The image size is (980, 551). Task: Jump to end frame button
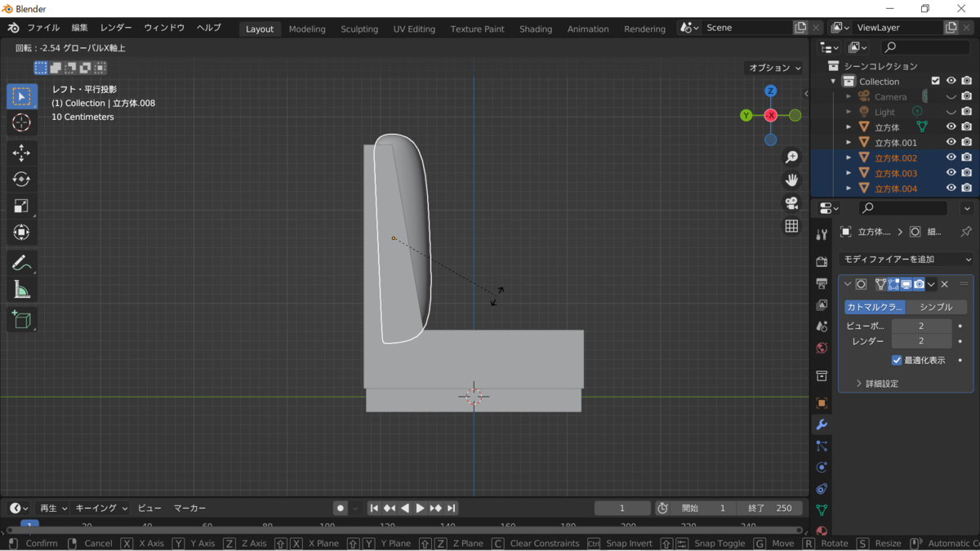click(x=451, y=508)
